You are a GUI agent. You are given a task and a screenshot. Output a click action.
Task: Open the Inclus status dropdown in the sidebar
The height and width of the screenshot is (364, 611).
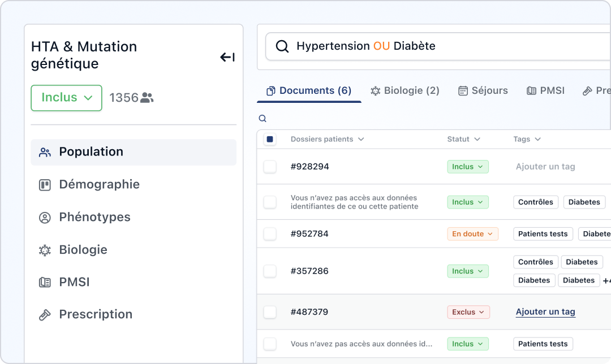click(66, 98)
